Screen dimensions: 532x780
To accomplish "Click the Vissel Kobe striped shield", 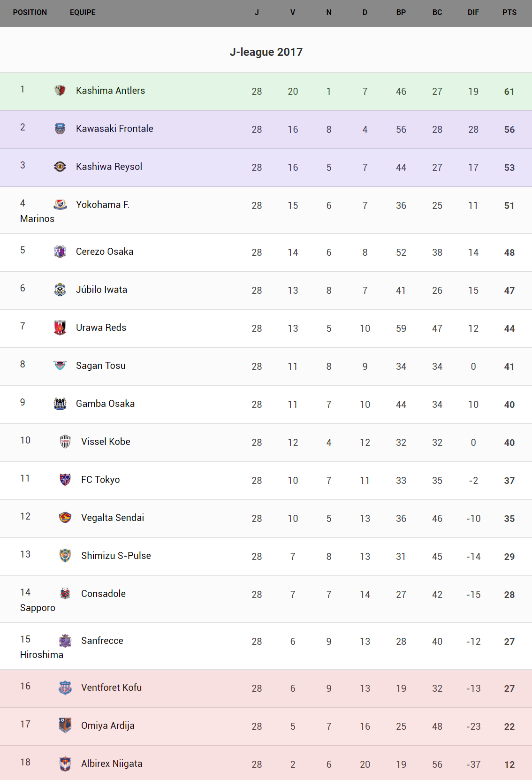I will pos(65,441).
